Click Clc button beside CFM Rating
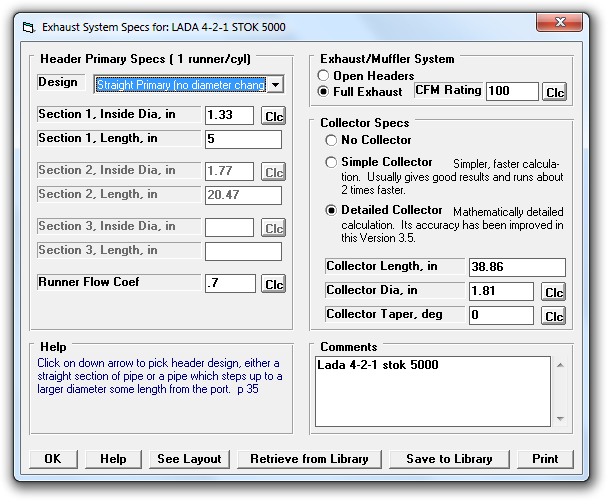This screenshot has height=501, width=608. point(554,92)
